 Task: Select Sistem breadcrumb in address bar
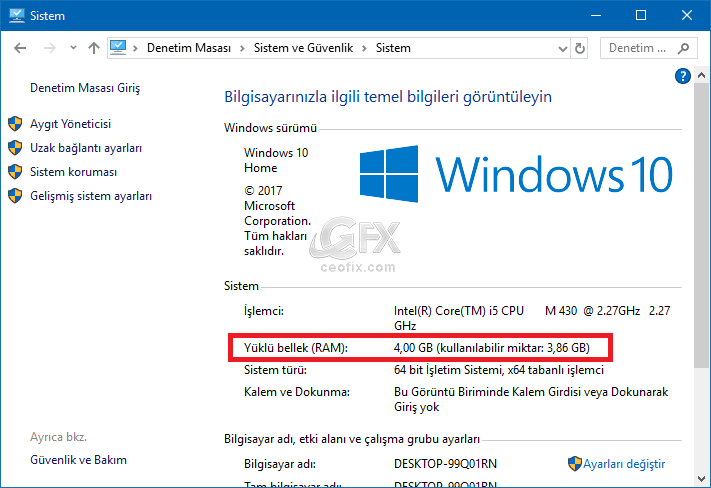coord(393,48)
